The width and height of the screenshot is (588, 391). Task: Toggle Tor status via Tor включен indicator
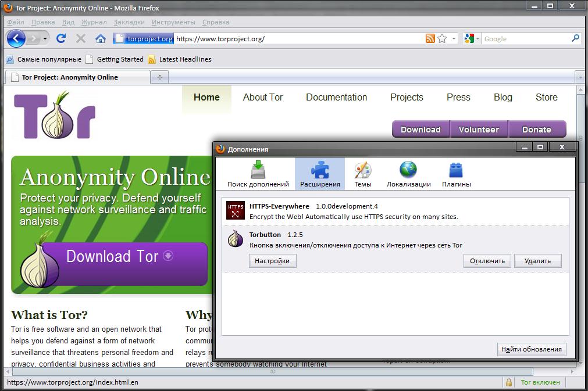click(x=540, y=382)
